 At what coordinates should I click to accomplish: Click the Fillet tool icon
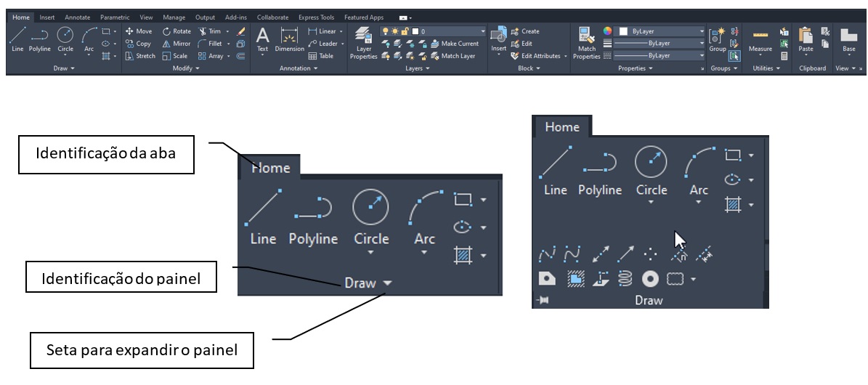[x=202, y=44]
